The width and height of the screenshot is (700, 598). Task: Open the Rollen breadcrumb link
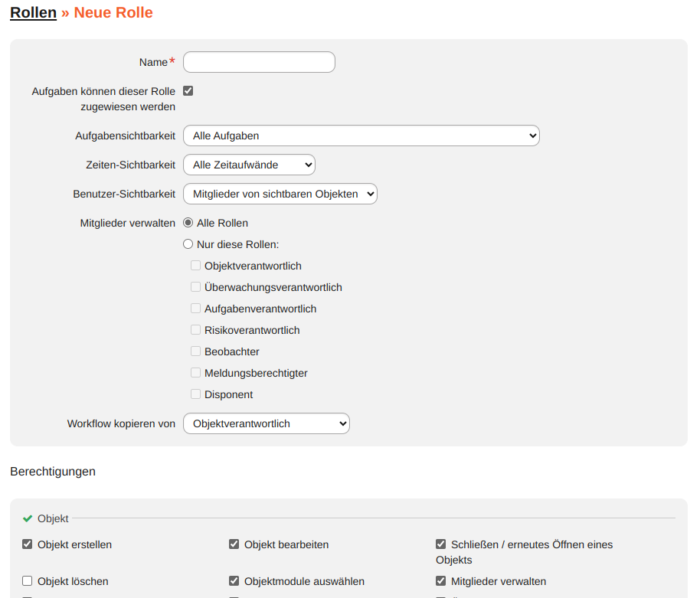(33, 12)
